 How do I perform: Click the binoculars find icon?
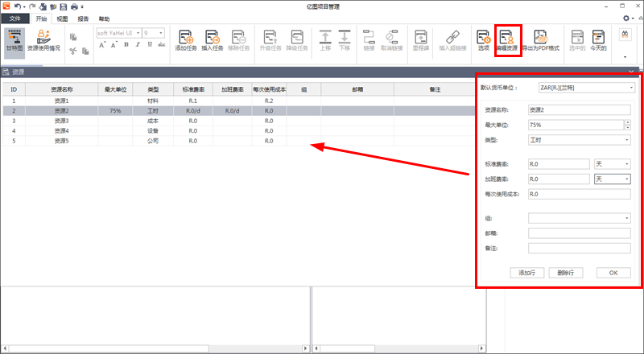[625, 35]
